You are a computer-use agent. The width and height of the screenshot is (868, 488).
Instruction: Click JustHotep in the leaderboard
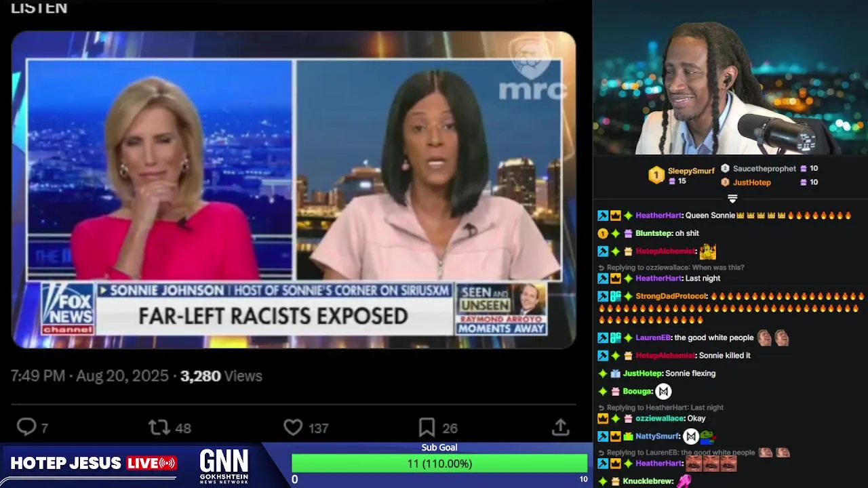[751, 182]
